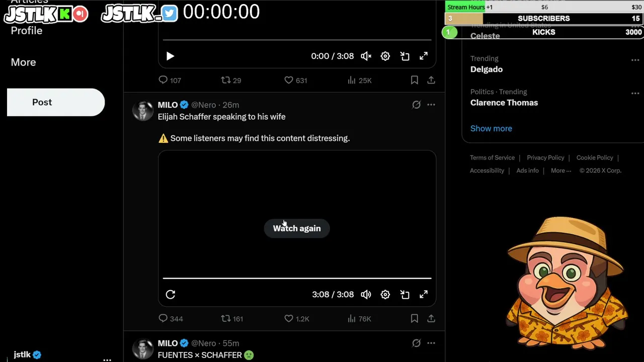Reply to the post with 107 comments
The image size is (644, 362).
coord(170,80)
